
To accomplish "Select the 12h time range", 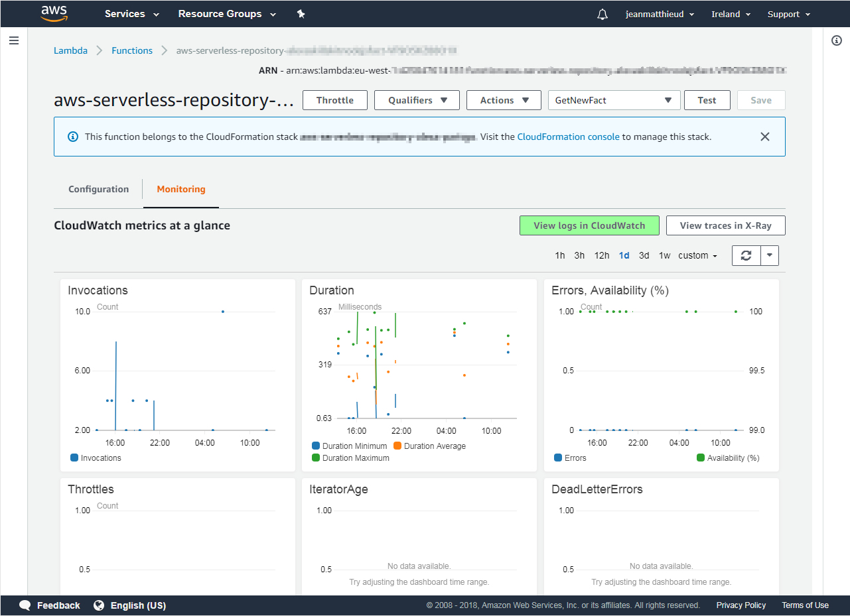I will pyautogui.click(x=602, y=255).
